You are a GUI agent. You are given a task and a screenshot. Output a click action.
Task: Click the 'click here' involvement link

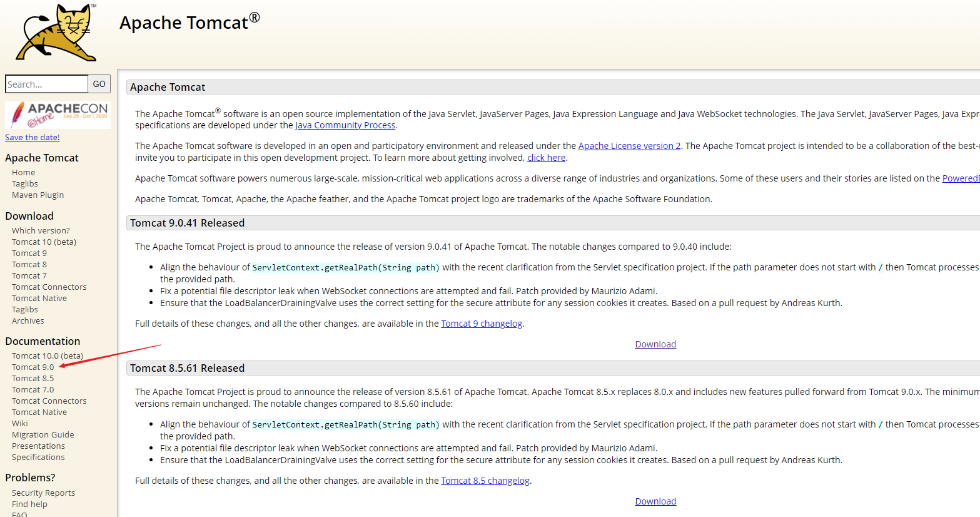(x=546, y=158)
